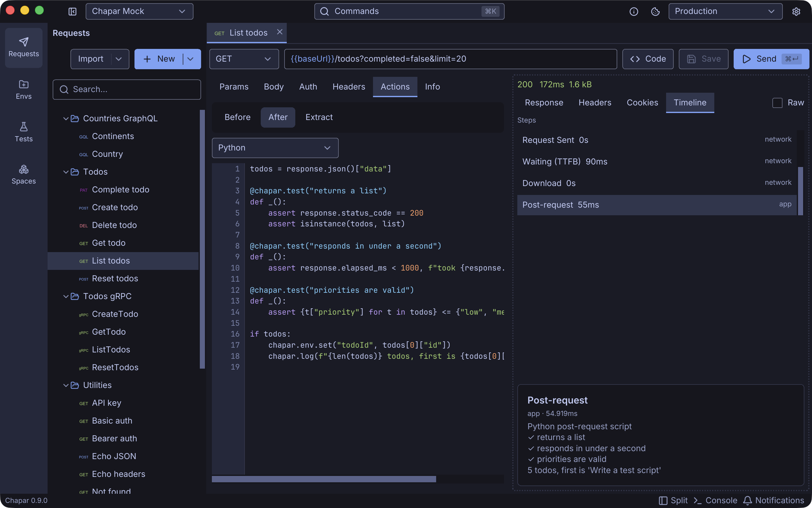The width and height of the screenshot is (812, 508).
Task: Click the info circle icon
Action: tap(633, 11)
